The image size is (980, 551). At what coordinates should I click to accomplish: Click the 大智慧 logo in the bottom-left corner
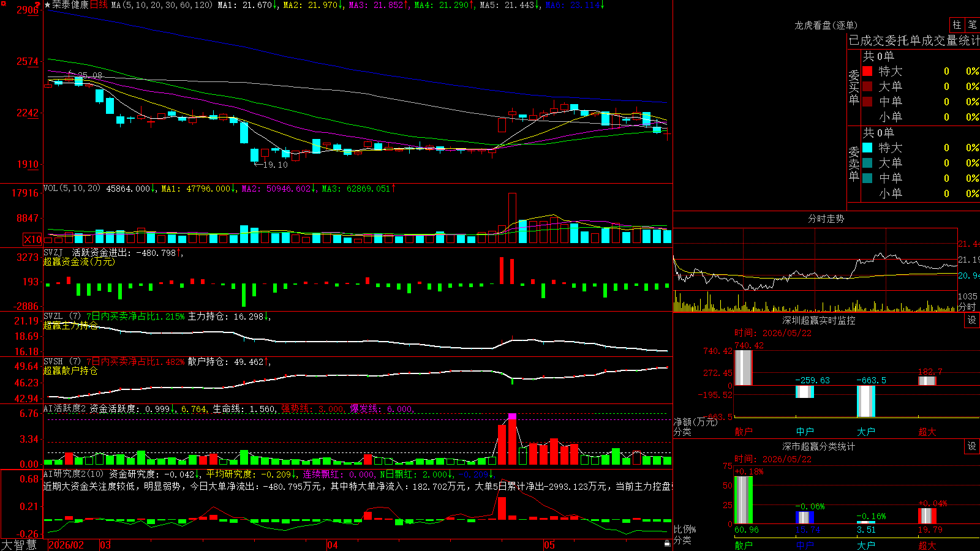tap(19, 545)
